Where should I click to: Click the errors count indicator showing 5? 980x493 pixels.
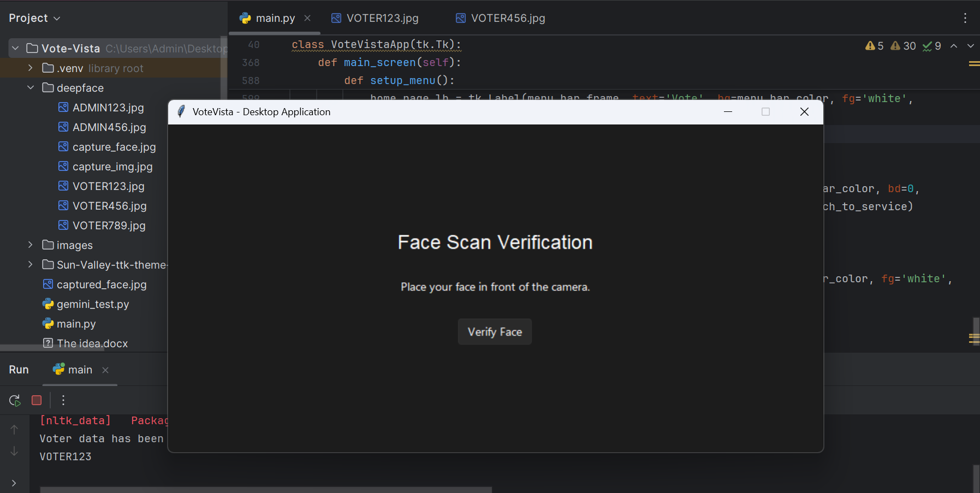pos(875,46)
